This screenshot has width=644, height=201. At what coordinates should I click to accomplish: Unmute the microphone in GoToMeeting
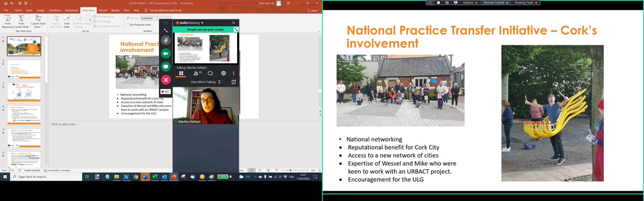[166, 40]
